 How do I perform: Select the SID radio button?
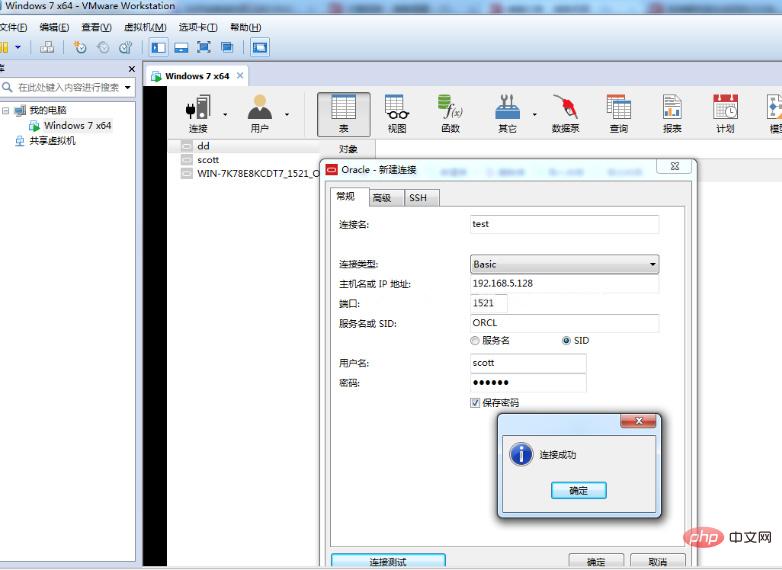[566, 341]
